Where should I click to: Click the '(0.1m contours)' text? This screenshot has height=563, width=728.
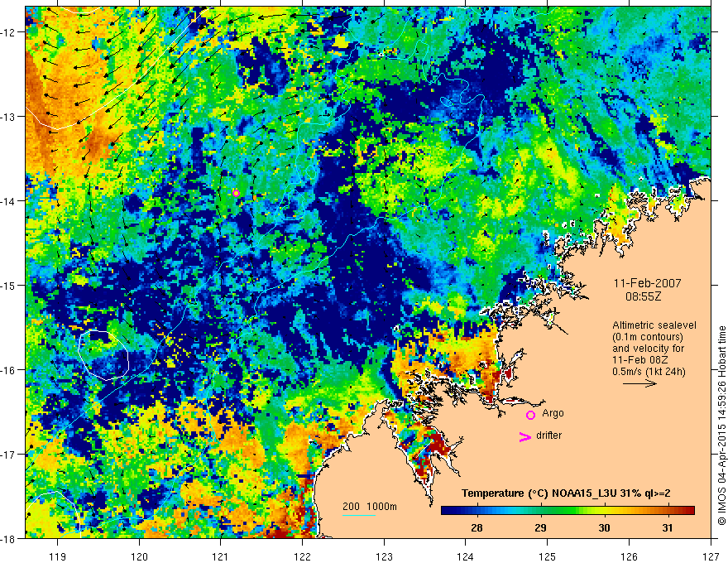(x=648, y=337)
